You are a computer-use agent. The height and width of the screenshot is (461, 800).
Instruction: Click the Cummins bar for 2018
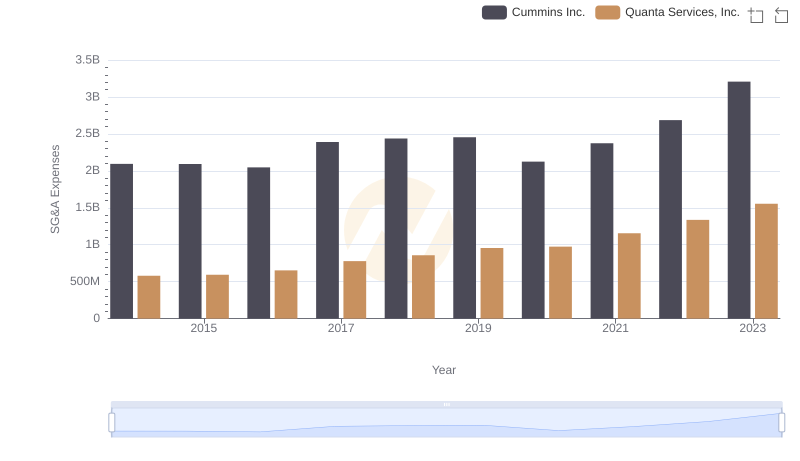coord(396,228)
